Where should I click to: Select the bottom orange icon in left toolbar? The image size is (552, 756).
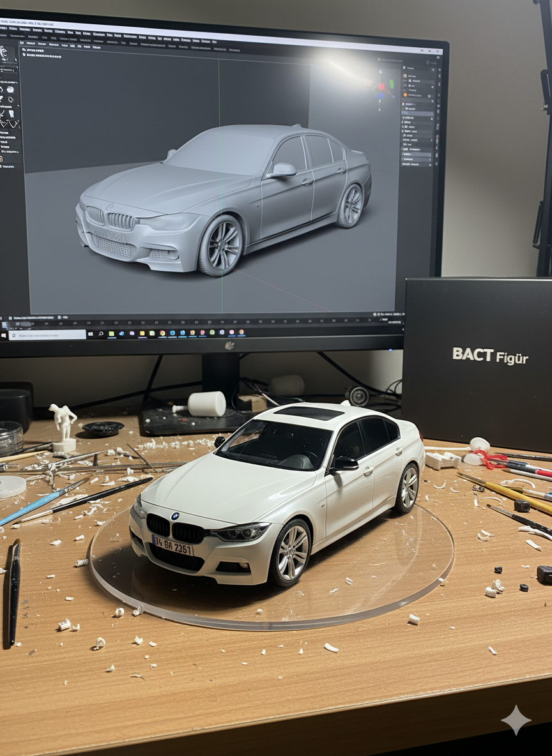[x=2, y=158]
